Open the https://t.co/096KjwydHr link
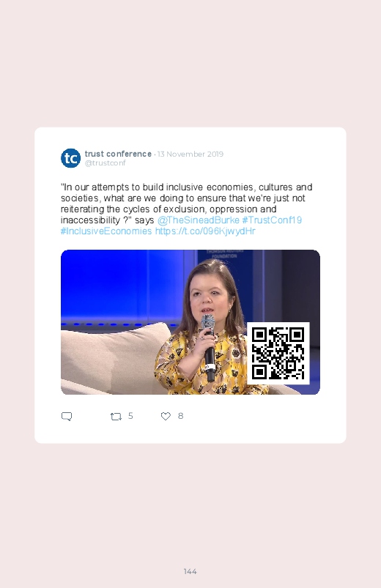Viewport: 381px width, 588px height. tap(205, 231)
